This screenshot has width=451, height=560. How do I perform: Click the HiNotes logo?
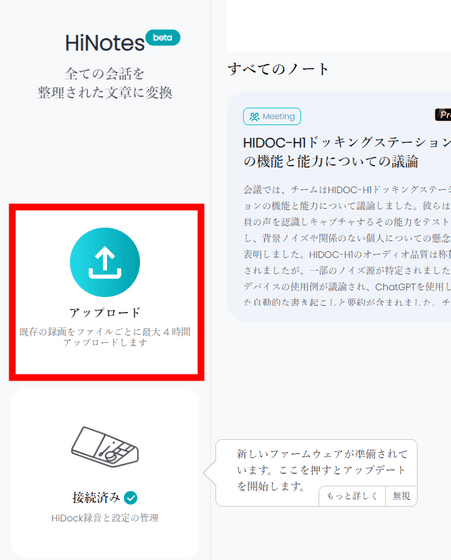[x=105, y=43]
